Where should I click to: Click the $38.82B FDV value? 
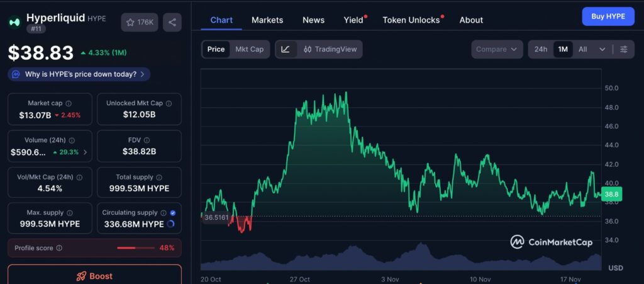(139, 152)
